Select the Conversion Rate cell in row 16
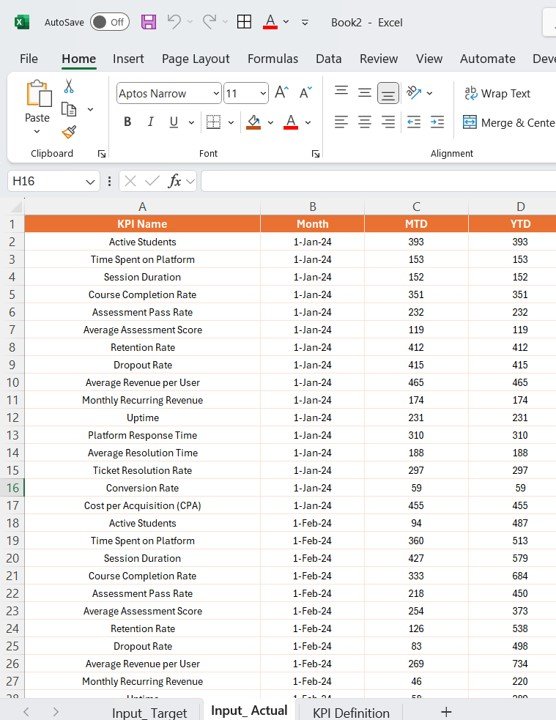This screenshot has width=556, height=720. click(142, 488)
